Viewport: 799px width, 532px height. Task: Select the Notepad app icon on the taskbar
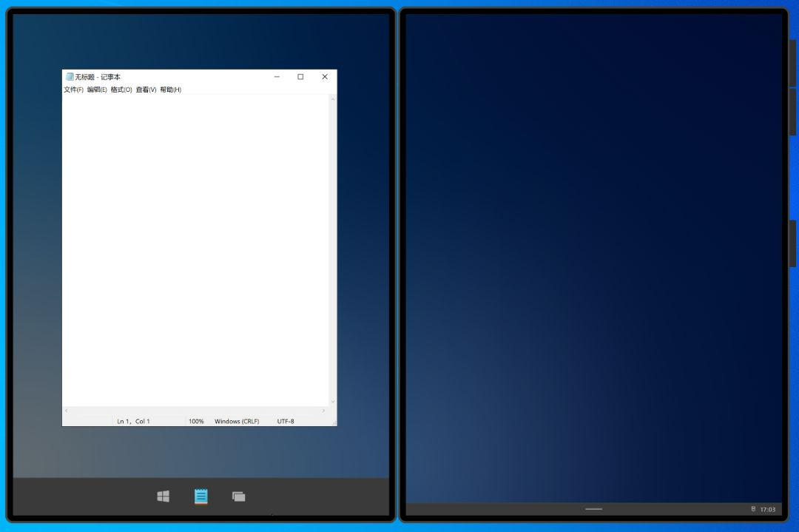[200, 496]
